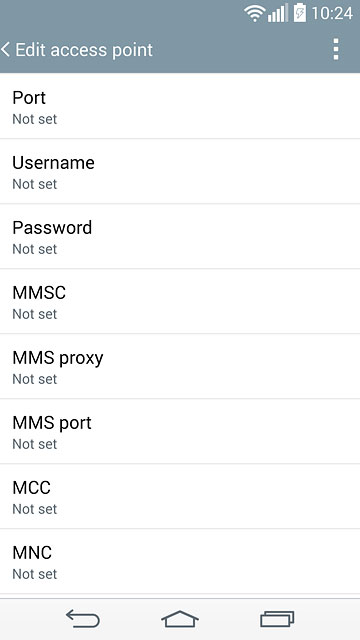Tap the clock showing 10:24
The height and width of the screenshot is (640, 360).
pos(332,13)
